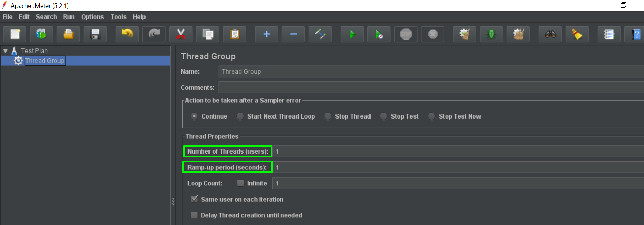Enable Delay Thread creation until needed
Screen dimensions: 644x225
point(194,215)
